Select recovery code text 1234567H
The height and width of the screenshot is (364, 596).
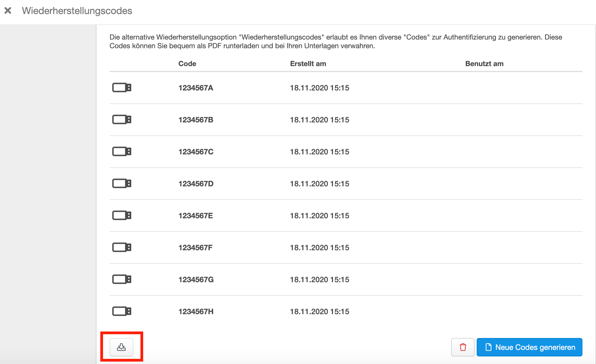[x=196, y=311]
